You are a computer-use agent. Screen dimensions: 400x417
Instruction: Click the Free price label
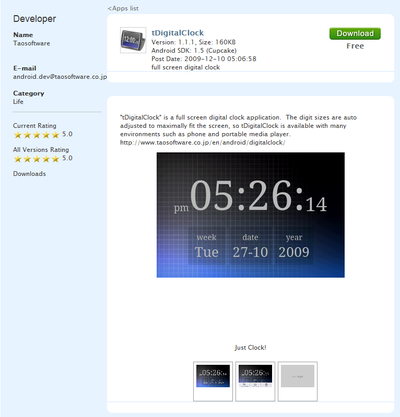355,46
